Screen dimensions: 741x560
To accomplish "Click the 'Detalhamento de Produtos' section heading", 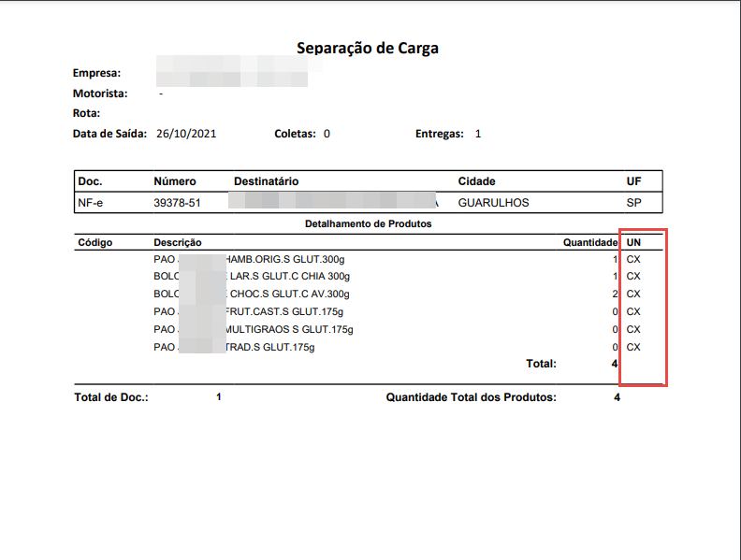I will click(x=368, y=224).
